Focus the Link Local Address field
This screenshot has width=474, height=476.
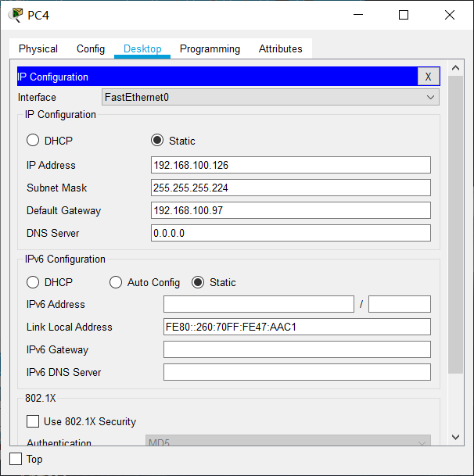[297, 327]
